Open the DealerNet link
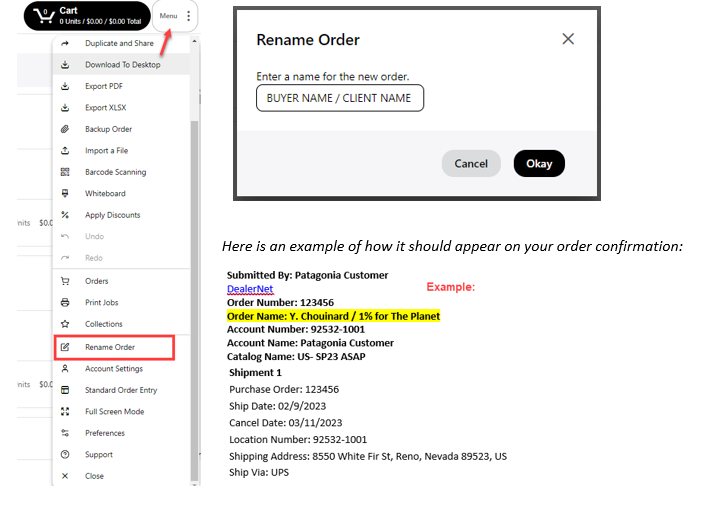Viewport: 713px width, 525px height. (x=250, y=289)
